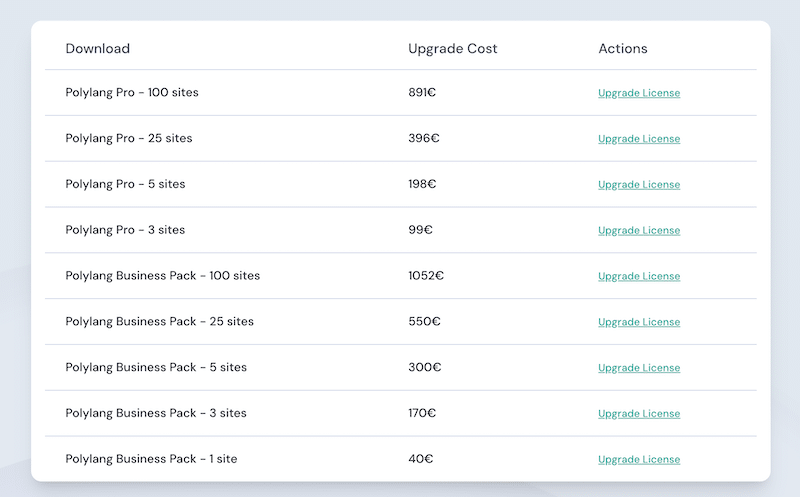Viewport: 800px width, 497px height.
Task: Select the Polylang Business Pack – 1 site name
Action: 151,459
